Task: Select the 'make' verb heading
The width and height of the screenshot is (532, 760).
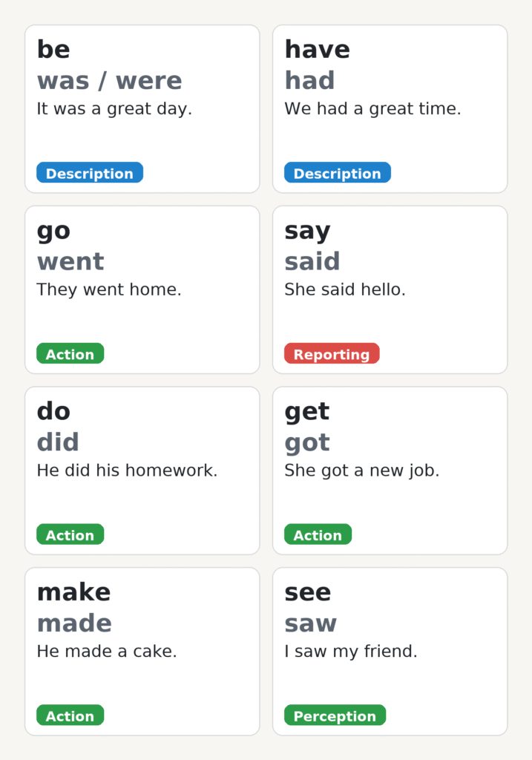Action: 73,592
